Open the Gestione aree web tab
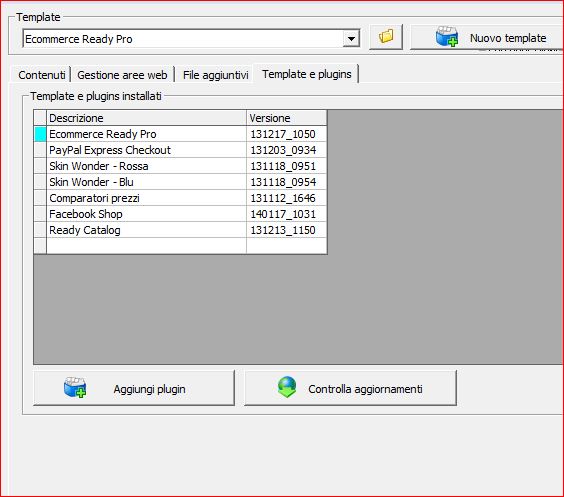Image resolution: width=564 pixels, height=497 pixels. click(122, 75)
